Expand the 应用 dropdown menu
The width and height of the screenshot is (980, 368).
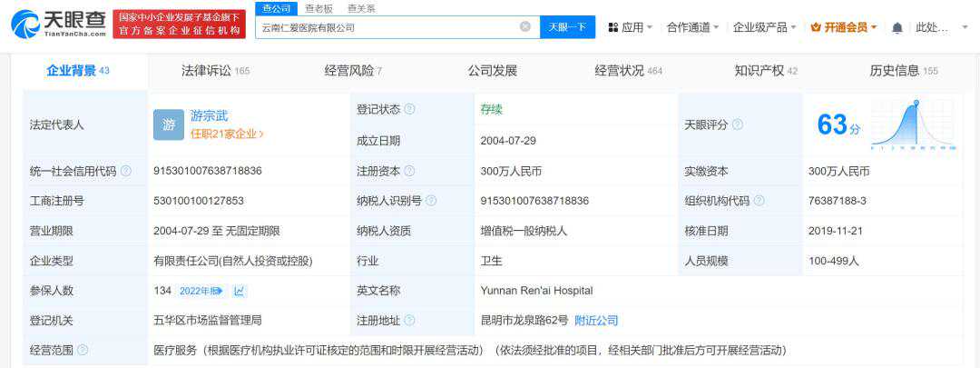(x=631, y=27)
